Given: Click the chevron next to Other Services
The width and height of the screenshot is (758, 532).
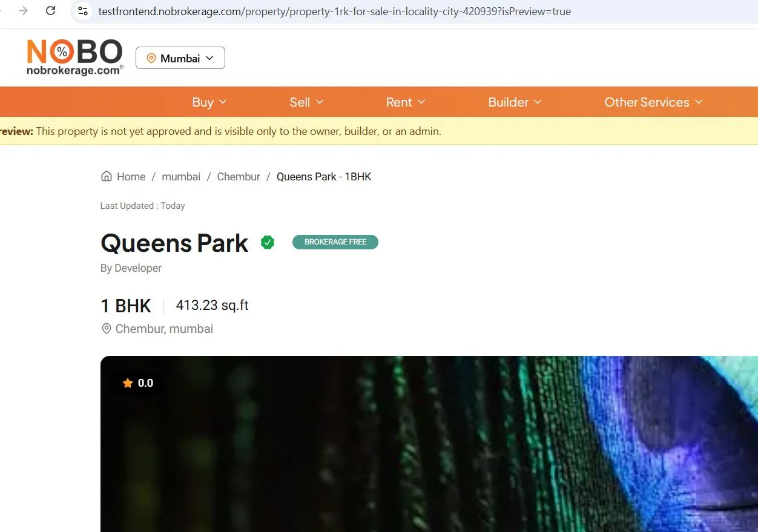Looking at the screenshot, I should tap(699, 102).
